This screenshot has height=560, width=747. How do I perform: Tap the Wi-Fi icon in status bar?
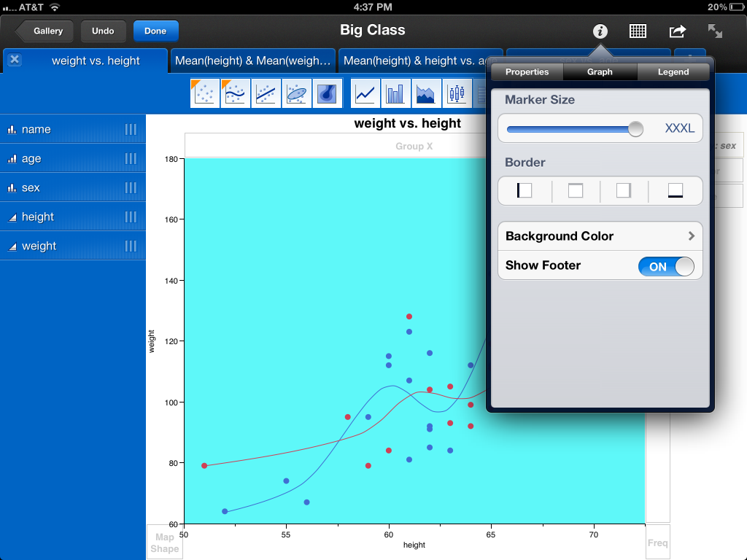pos(55,7)
